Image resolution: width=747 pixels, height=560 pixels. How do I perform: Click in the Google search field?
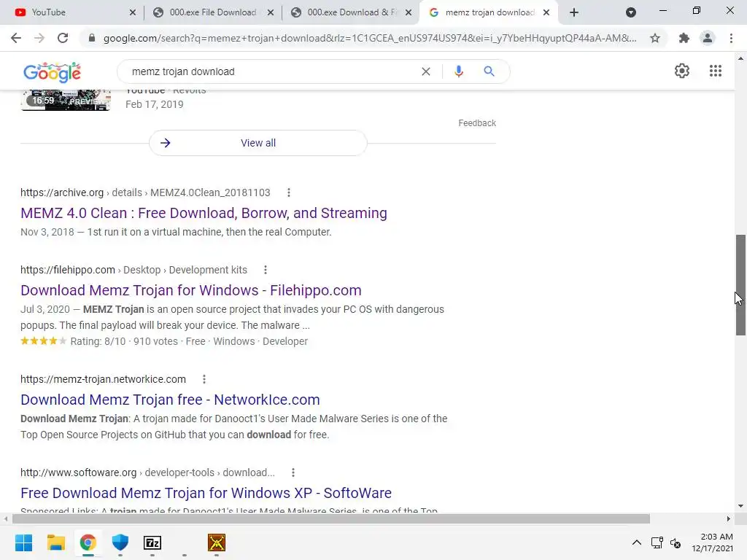click(271, 71)
